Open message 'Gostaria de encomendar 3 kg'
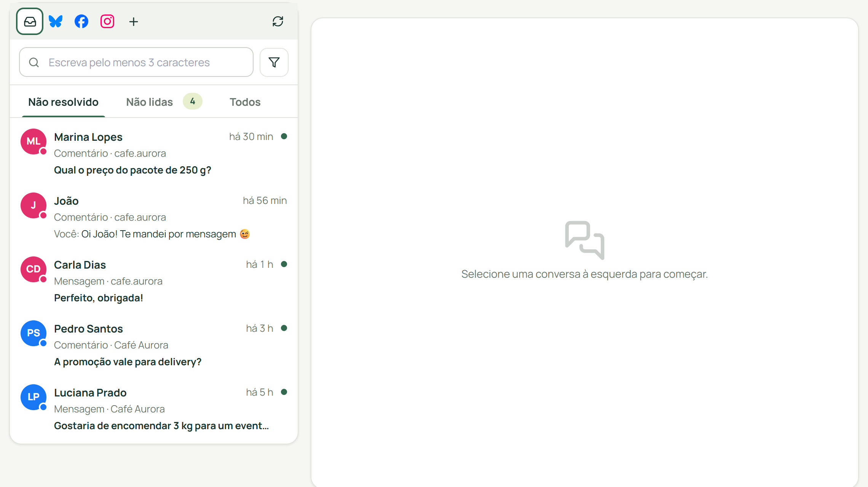Viewport: 868px width, 487px height. click(x=161, y=426)
